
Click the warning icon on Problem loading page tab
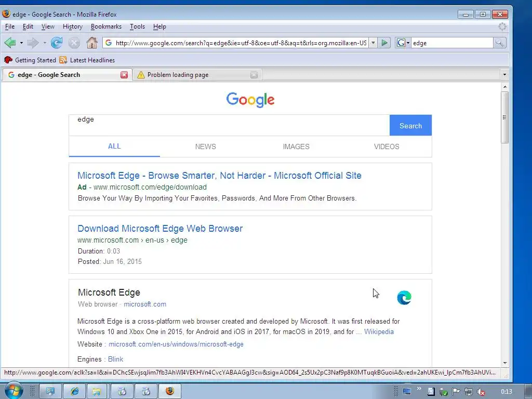(x=141, y=75)
